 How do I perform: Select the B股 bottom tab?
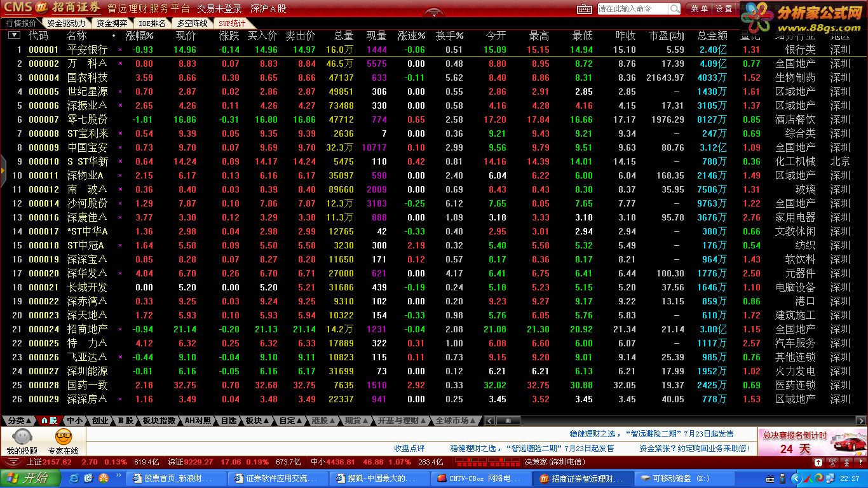[x=125, y=421]
